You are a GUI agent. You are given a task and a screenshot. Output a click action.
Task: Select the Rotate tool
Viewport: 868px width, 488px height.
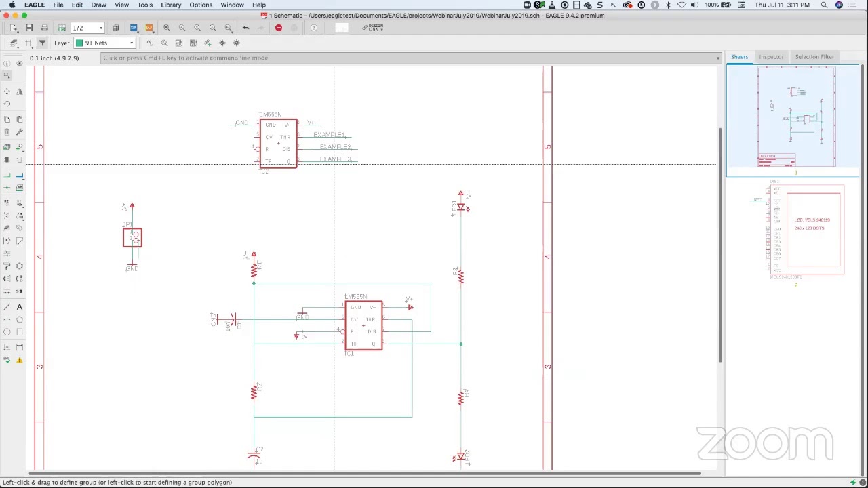(7, 104)
